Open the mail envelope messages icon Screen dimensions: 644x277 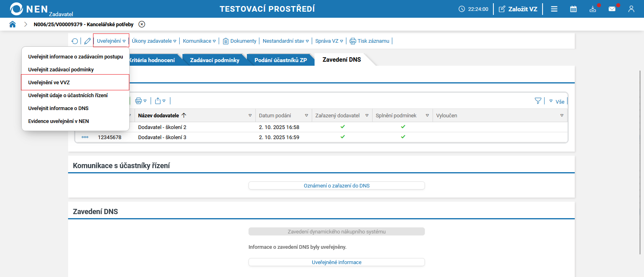(x=612, y=9)
